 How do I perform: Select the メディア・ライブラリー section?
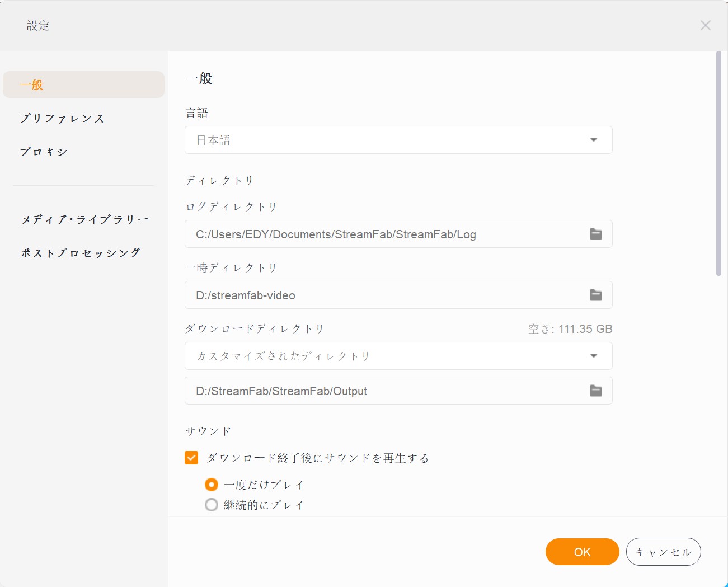[84, 219]
